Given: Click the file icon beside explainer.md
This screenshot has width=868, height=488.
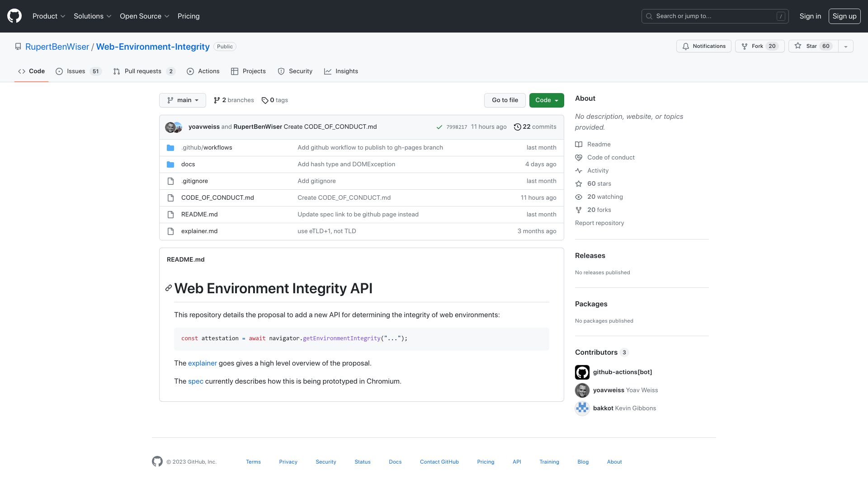Looking at the screenshot, I should point(170,231).
